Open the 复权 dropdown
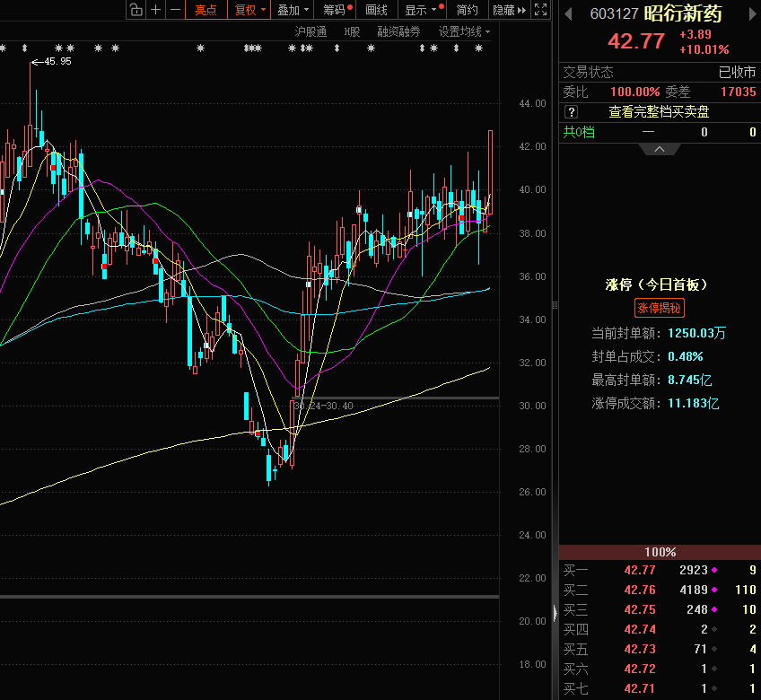 point(249,10)
